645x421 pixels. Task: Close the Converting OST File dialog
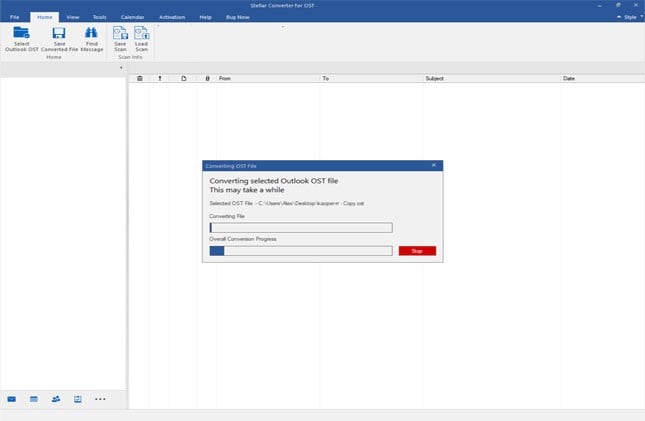[434, 165]
